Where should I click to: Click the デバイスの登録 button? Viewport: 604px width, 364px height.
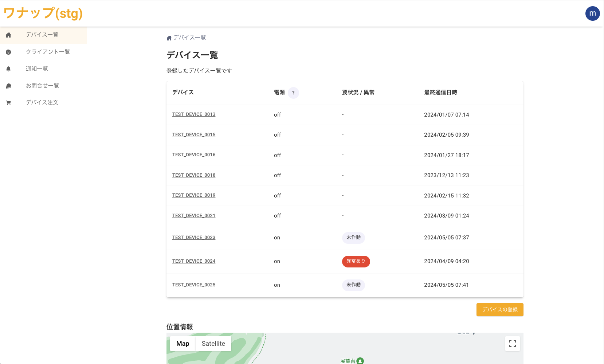pos(500,310)
